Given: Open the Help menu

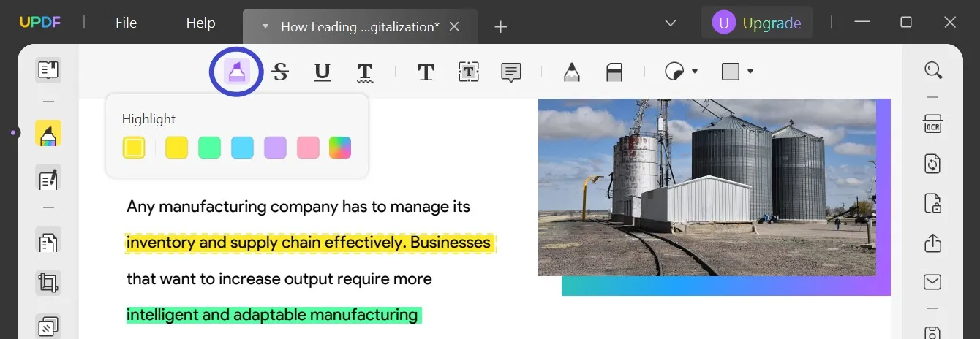Looking at the screenshot, I should pos(200,23).
